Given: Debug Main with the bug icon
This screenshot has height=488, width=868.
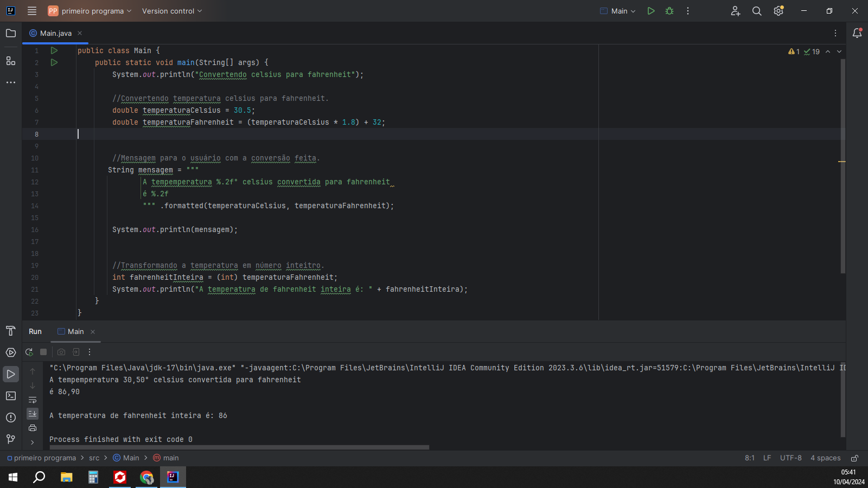Looking at the screenshot, I should pyautogui.click(x=669, y=11).
